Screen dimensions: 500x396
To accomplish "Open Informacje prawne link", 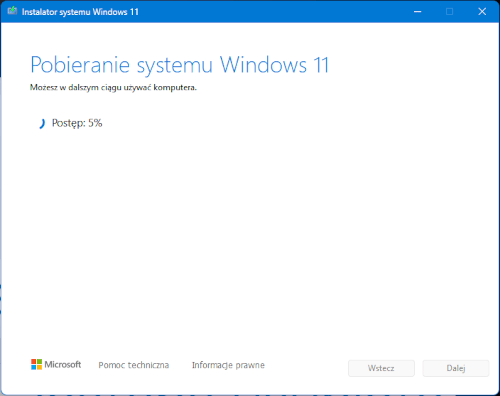I will pos(228,365).
